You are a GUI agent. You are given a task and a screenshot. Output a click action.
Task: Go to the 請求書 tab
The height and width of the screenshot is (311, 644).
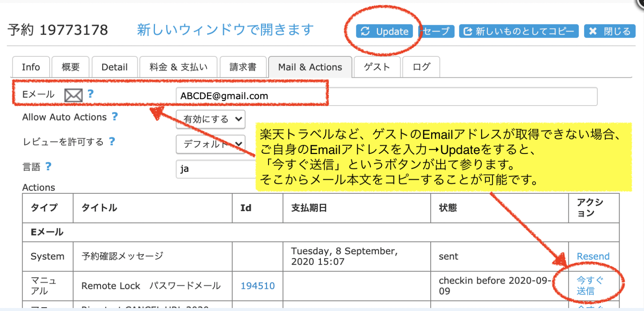click(243, 67)
